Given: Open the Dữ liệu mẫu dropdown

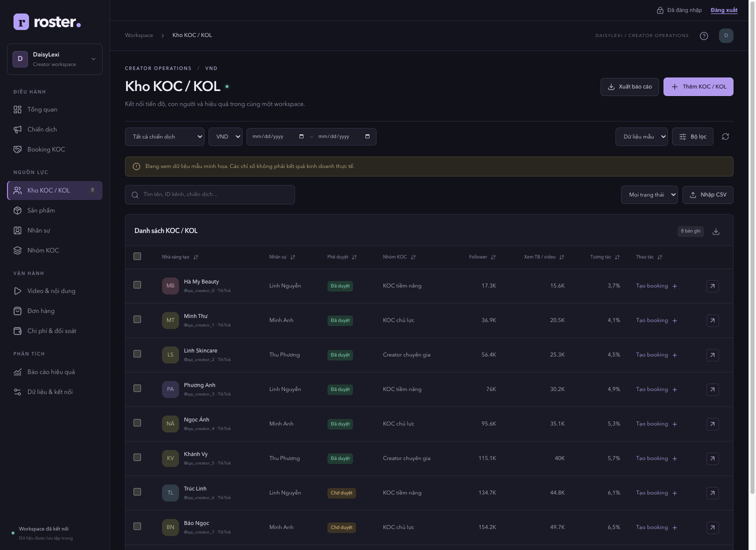Looking at the screenshot, I should point(641,136).
